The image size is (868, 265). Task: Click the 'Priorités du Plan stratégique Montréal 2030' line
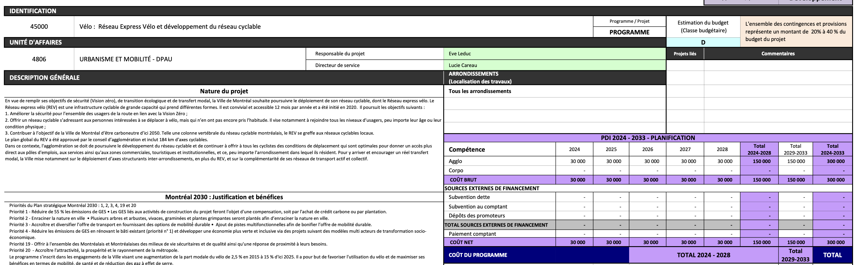pyautogui.click(x=73, y=205)
